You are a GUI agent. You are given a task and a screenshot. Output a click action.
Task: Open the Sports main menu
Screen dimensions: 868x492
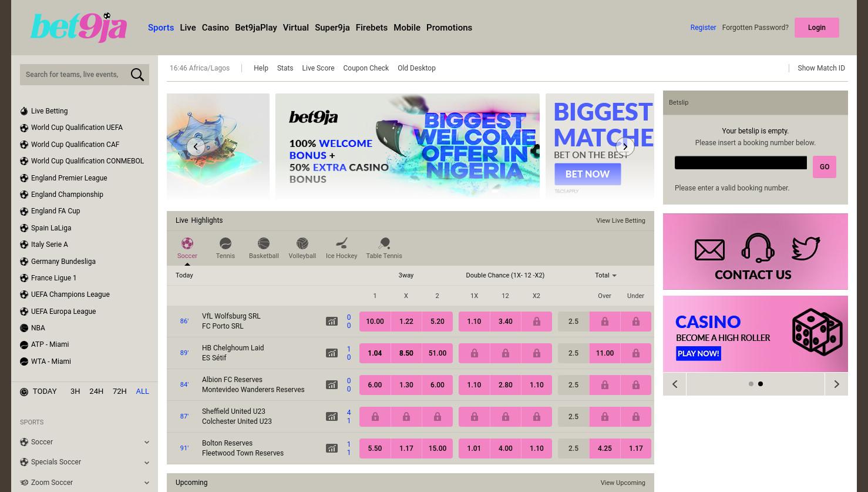pos(161,28)
